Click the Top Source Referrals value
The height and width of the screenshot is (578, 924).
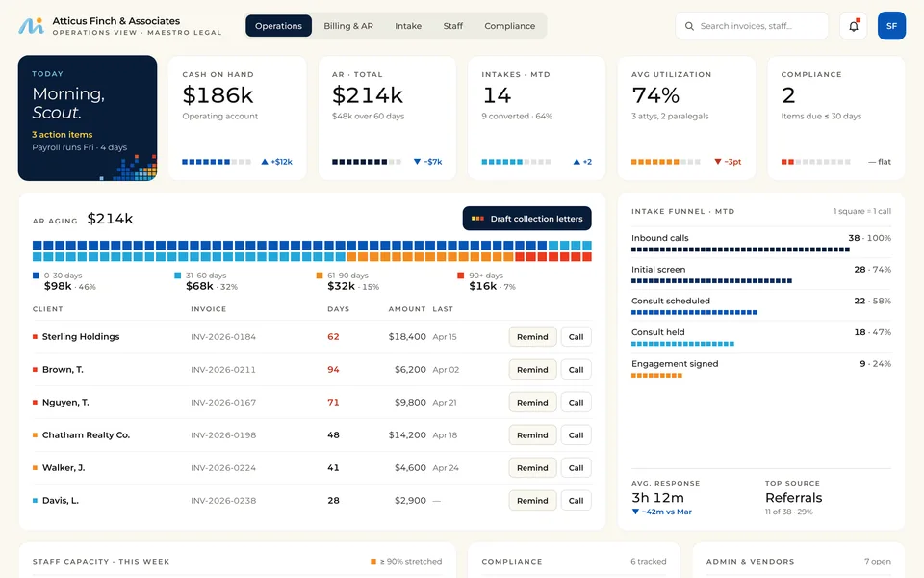793,498
